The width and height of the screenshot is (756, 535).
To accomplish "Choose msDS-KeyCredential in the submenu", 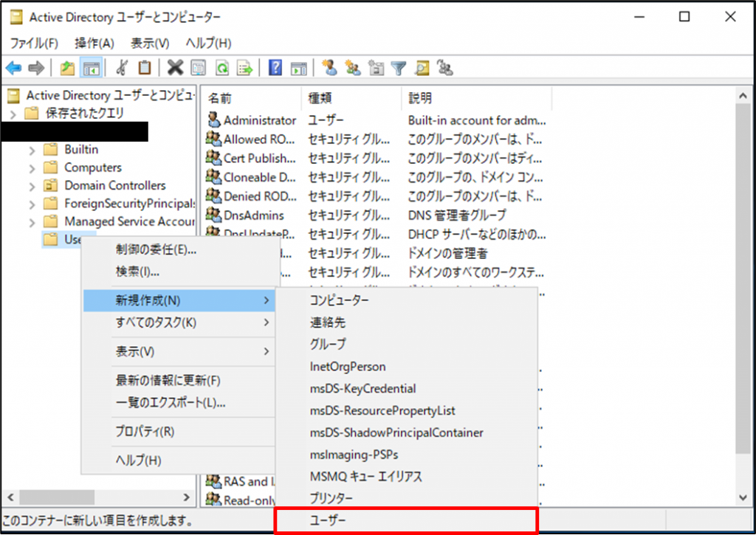I will coord(406,388).
